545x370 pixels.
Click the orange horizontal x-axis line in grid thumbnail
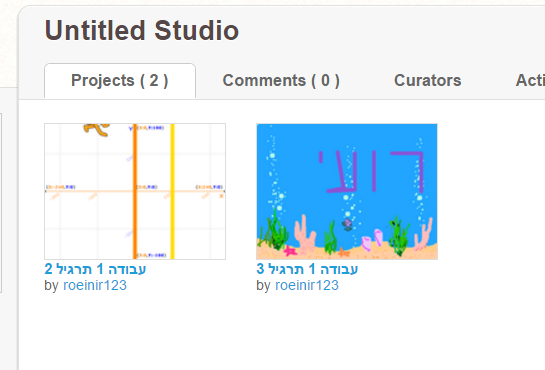tap(135, 191)
